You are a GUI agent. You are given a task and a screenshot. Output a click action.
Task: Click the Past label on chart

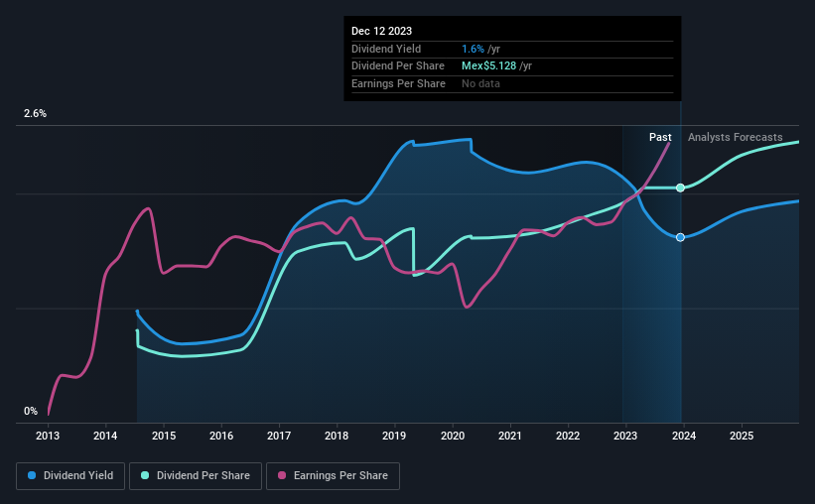click(x=660, y=137)
